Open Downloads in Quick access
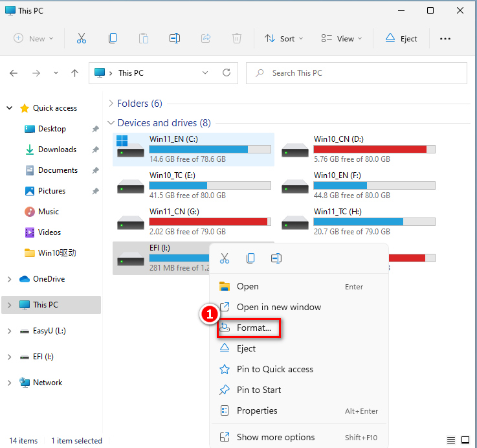477x448 pixels. point(57,150)
